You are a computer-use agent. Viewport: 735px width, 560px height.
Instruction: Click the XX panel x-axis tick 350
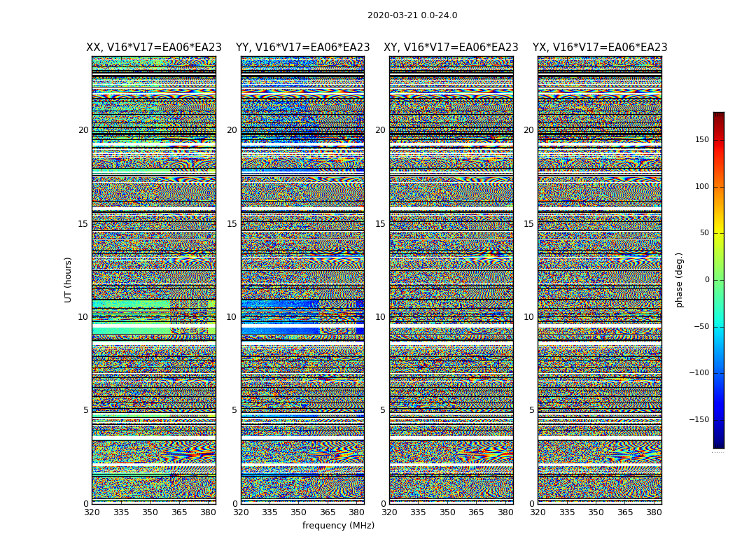(x=150, y=512)
